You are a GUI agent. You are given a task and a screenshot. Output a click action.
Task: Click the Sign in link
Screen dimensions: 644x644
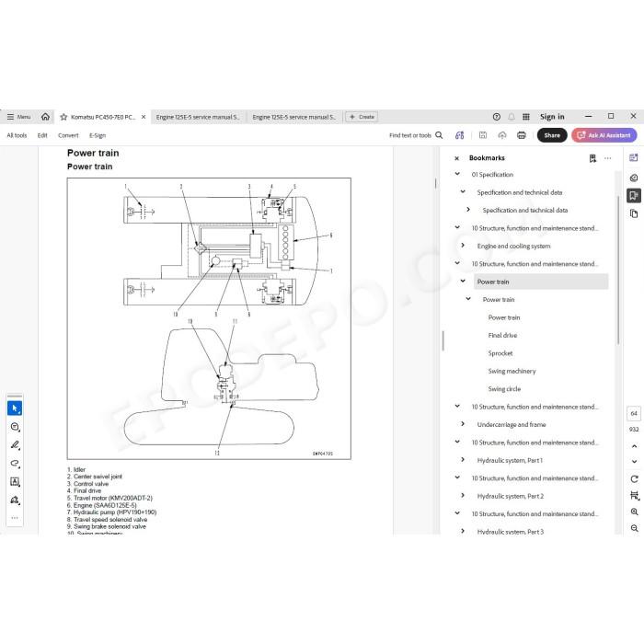(552, 117)
